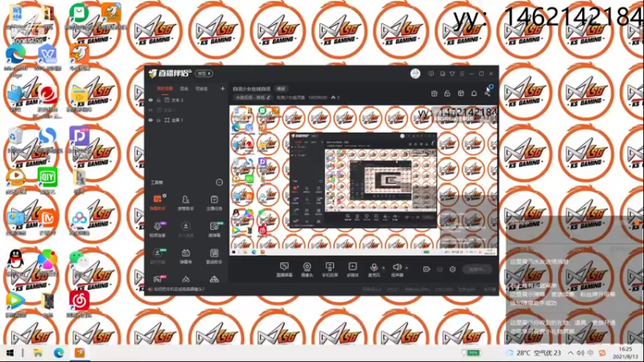
Task: Click the gray live status button
Action: (x=477, y=269)
